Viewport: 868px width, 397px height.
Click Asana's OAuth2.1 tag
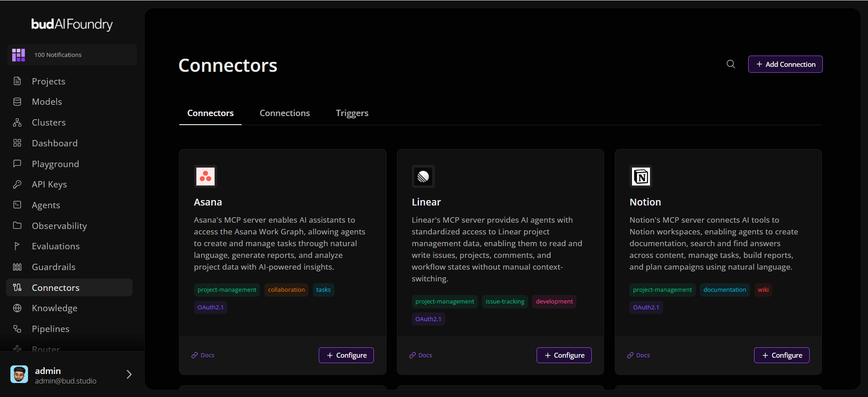pyautogui.click(x=210, y=307)
